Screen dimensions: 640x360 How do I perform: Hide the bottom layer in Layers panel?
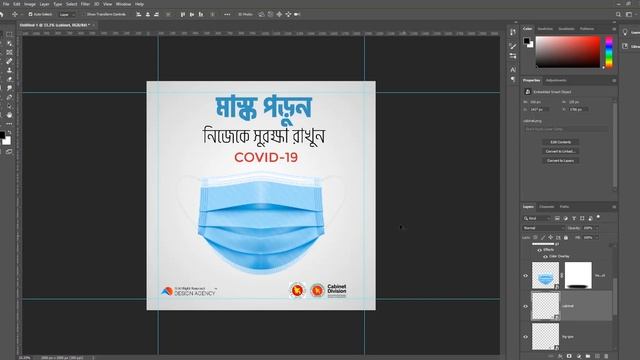pos(526,337)
